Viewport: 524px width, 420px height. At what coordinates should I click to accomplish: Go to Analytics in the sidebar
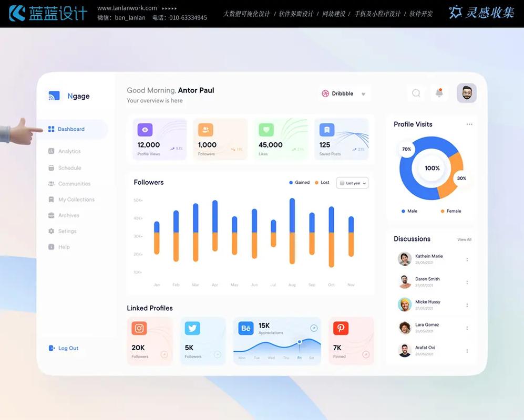point(65,151)
